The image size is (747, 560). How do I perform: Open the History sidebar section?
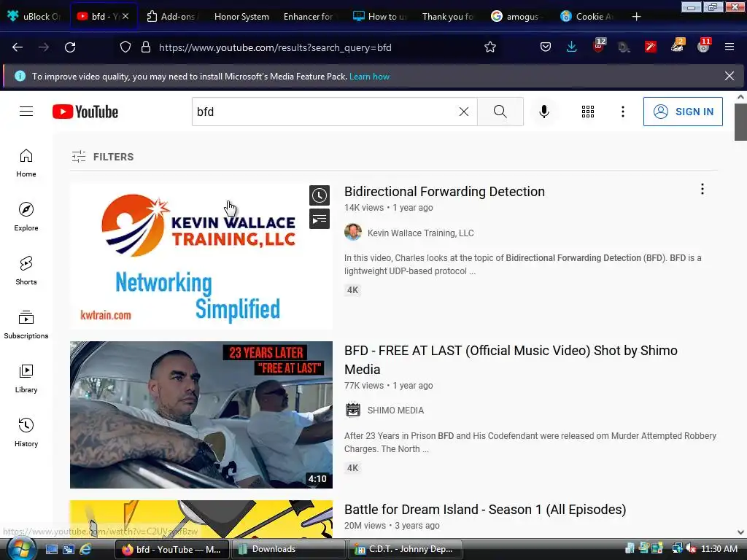click(x=26, y=432)
